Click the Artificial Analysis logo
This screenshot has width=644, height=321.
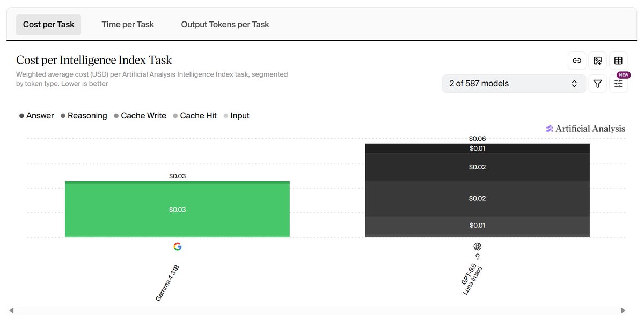pyautogui.click(x=586, y=129)
